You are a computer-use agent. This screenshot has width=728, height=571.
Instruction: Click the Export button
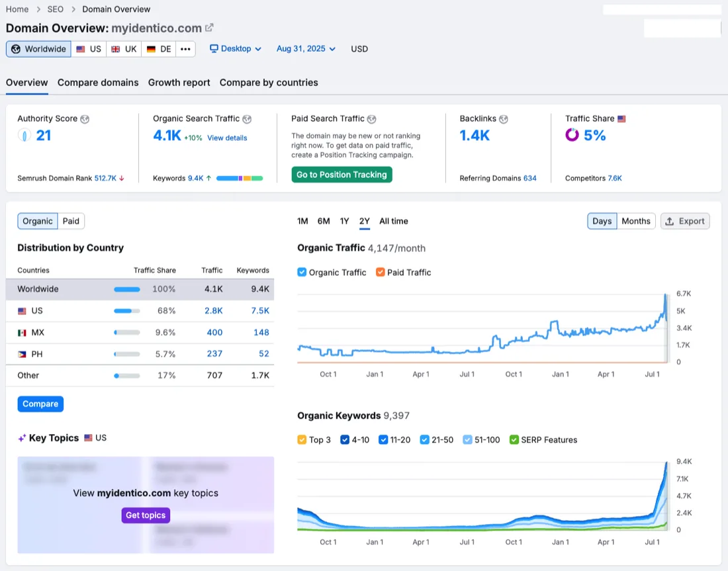coord(685,221)
